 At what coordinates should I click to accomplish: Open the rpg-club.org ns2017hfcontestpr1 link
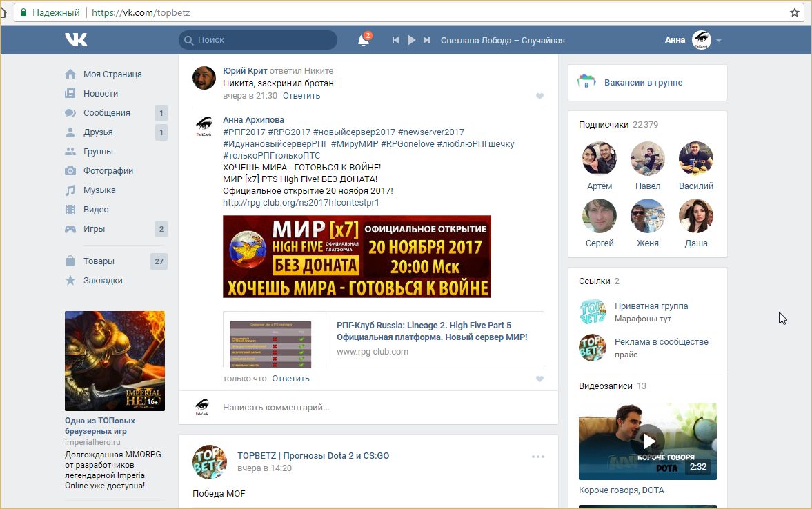click(301, 203)
